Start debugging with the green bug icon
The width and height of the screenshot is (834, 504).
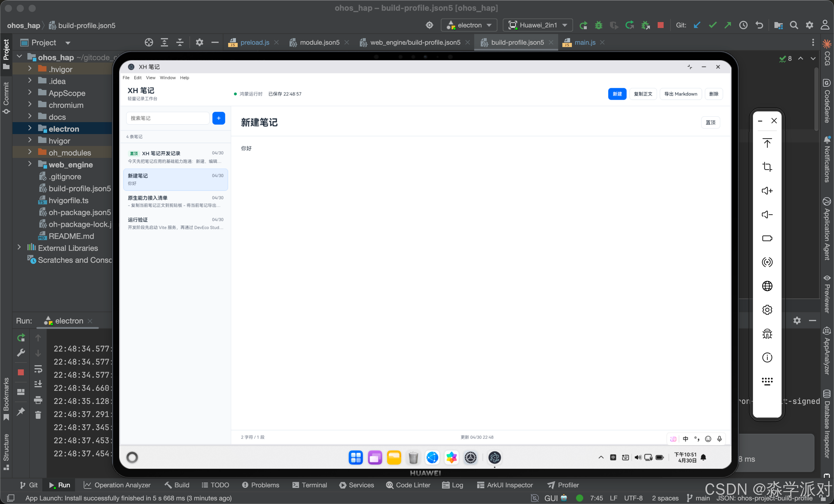pyautogui.click(x=598, y=25)
